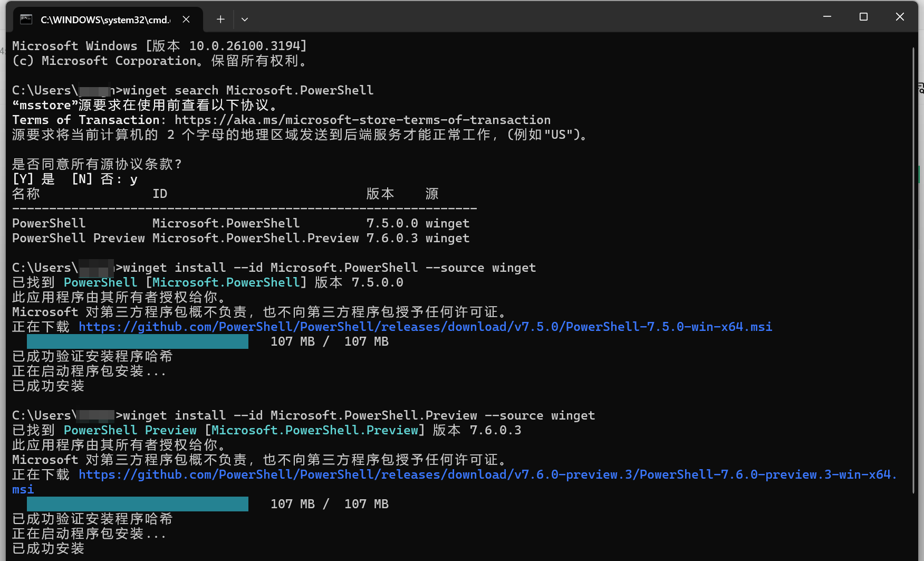Click the '名称' column header
The height and width of the screenshot is (561, 924).
tap(26, 194)
